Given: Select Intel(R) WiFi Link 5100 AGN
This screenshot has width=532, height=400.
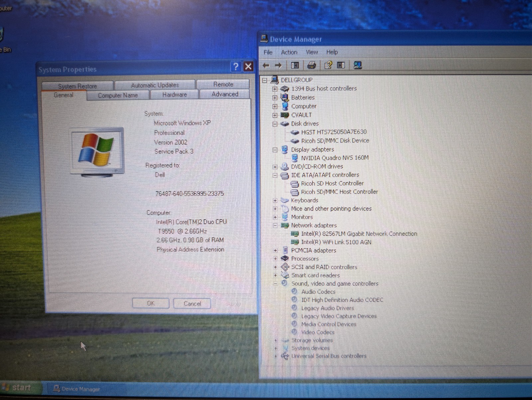Looking at the screenshot, I should point(336,242).
